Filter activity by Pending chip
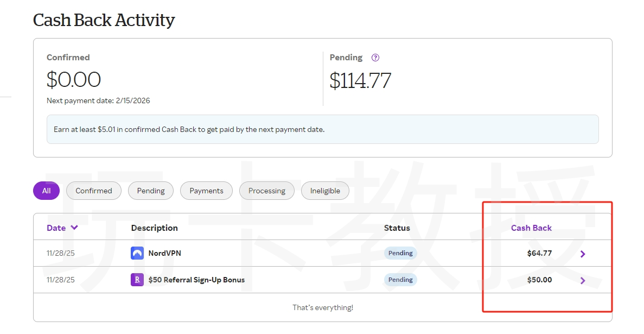The height and width of the screenshot is (334, 644). click(x=151, y=191)
